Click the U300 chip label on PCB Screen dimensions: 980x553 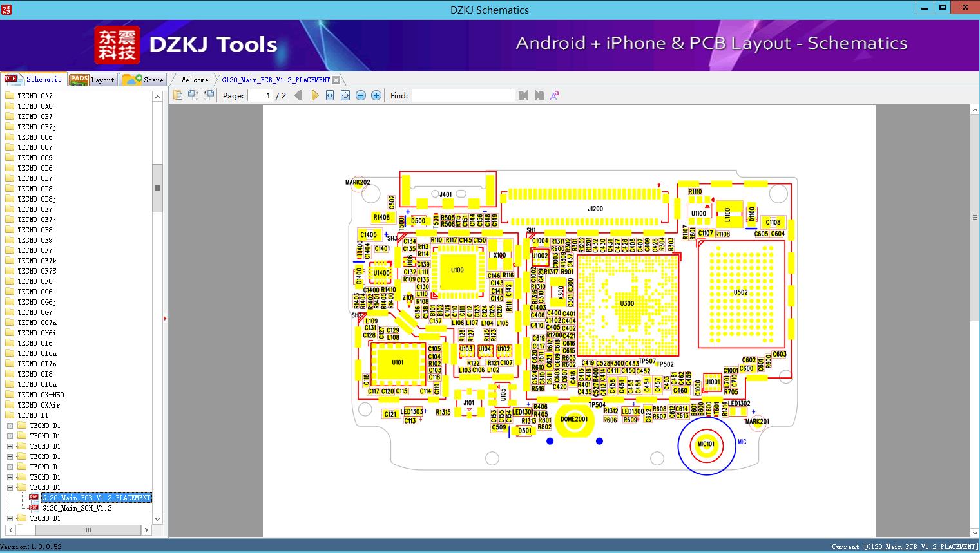[x=627, y=303]
